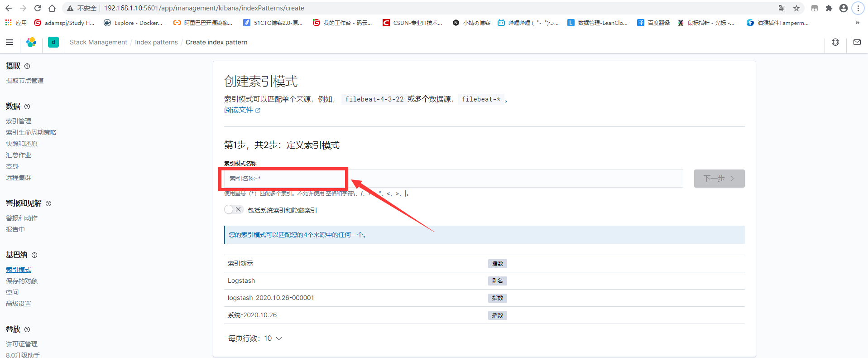The width and height of the screenshot is (868, 358).
Task: Click the 不安全 site security warning
Action: 82,8
